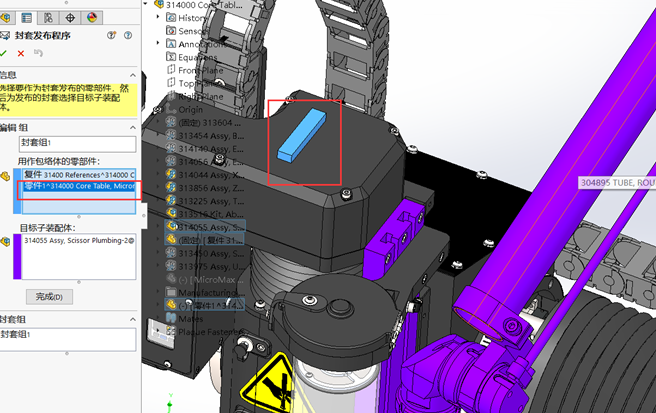Viewport: 656px width, 413px height.
Task: Expand the Annotations folder arrow
Action: (158, 43)
